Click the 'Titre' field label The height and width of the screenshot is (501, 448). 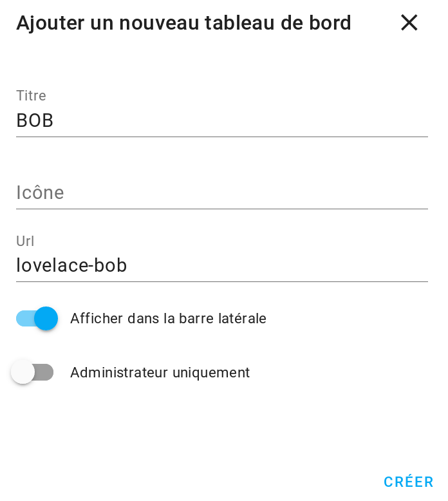tap(32, 95)
